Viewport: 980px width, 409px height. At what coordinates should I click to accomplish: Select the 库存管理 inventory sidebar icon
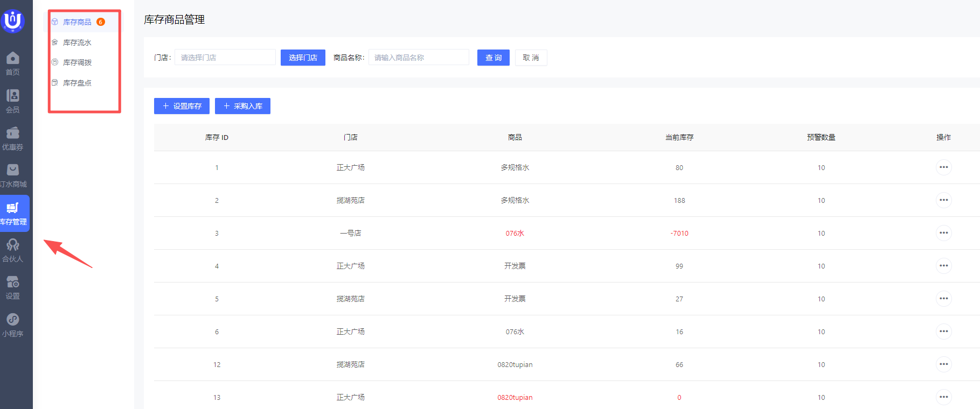(13, 213)
